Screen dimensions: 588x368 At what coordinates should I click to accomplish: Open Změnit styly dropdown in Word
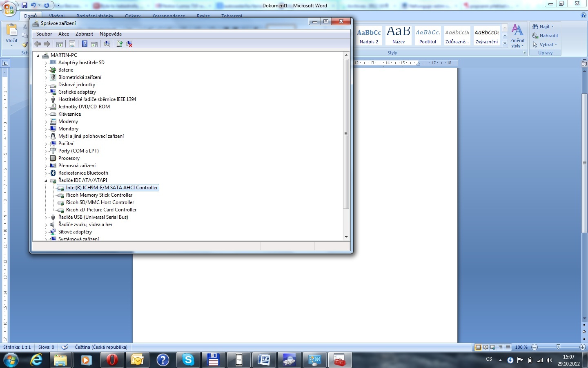pyautogui.click(x=517, y=36)
